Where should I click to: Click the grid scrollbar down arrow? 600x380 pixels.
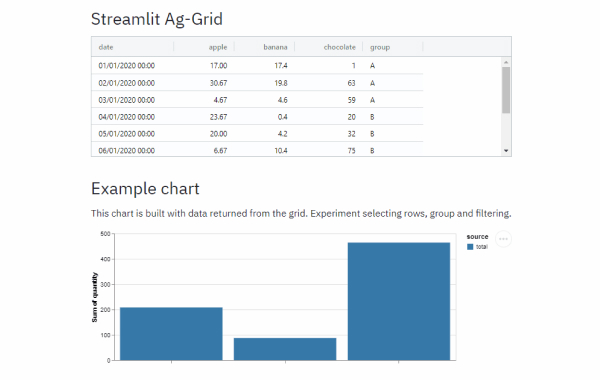pos(506,151)
